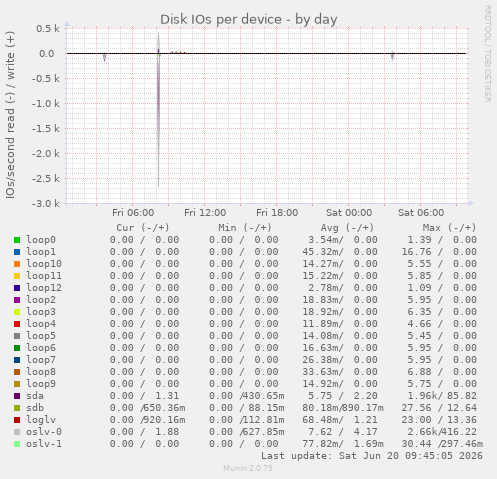Click the 'loop12' device name
This screenshot has width=497, height=479.
44,288
